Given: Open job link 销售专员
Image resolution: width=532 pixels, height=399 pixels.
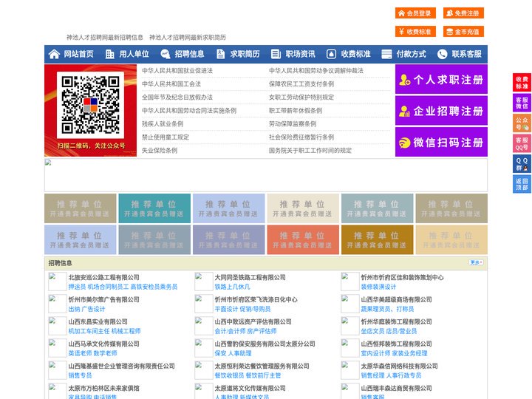Looking at the screenshot, I should coord(80,375).
